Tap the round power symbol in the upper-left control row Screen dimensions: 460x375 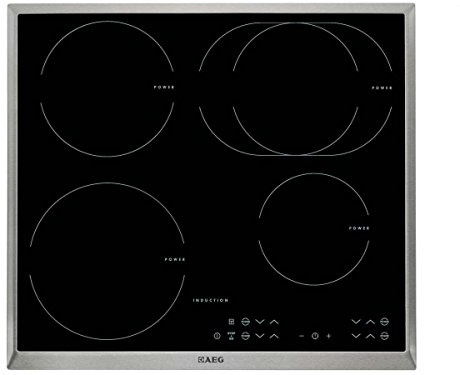coord(245,322)
